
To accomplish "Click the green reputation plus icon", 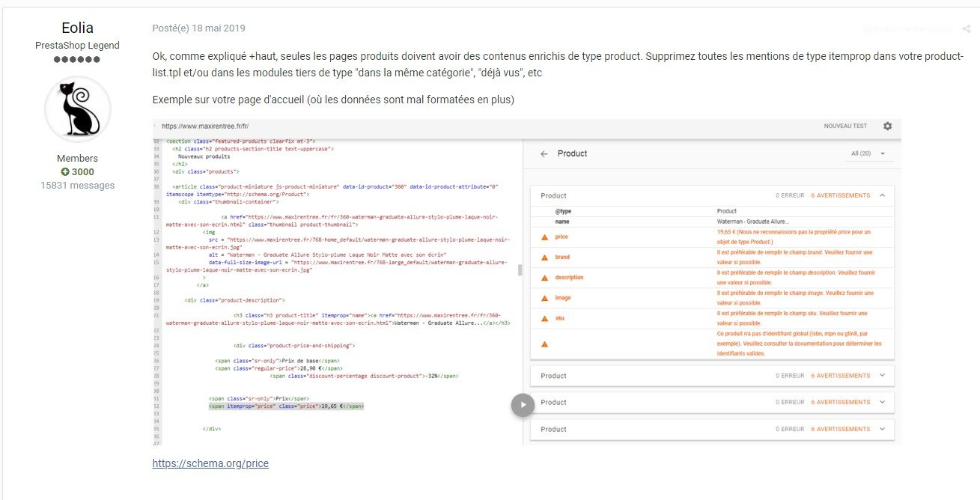I will [x=66, y=172].
